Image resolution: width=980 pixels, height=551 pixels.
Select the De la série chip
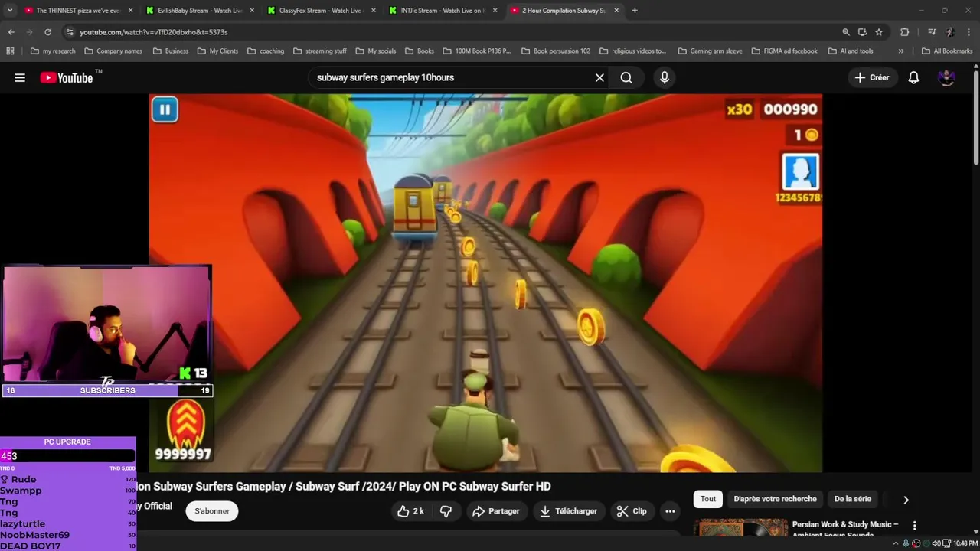[x=852, y=499]
